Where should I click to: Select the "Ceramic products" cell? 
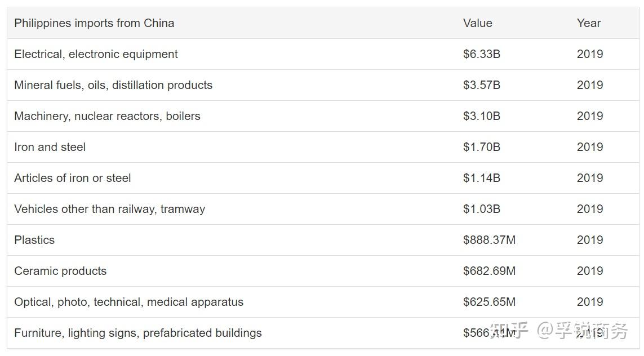(x=60, y=271)
